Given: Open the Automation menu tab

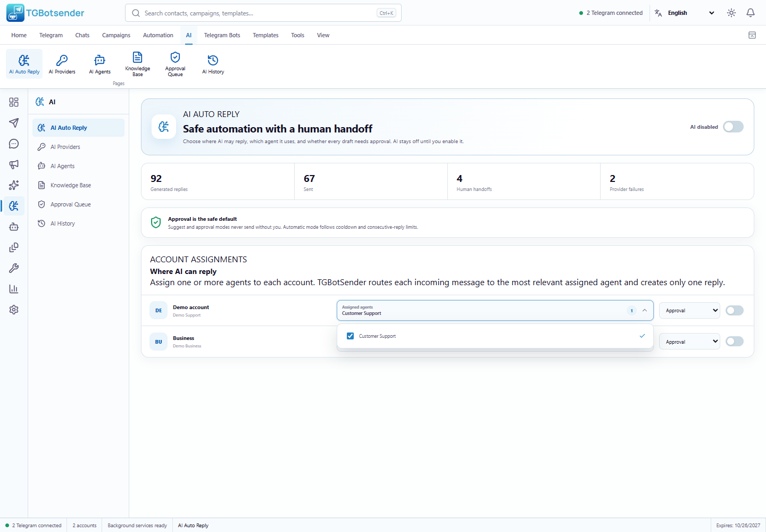Looking at the screenshot, I should pyautogui.click(x=158, y=35).
